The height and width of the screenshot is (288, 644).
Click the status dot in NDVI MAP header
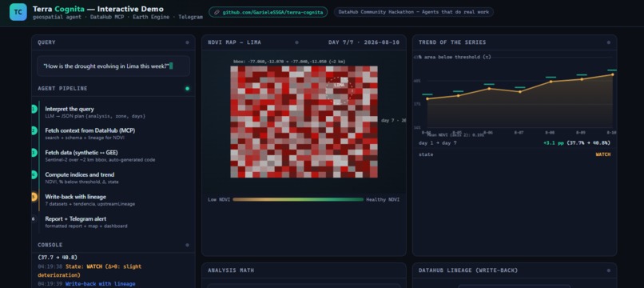(x=296, y=42)
